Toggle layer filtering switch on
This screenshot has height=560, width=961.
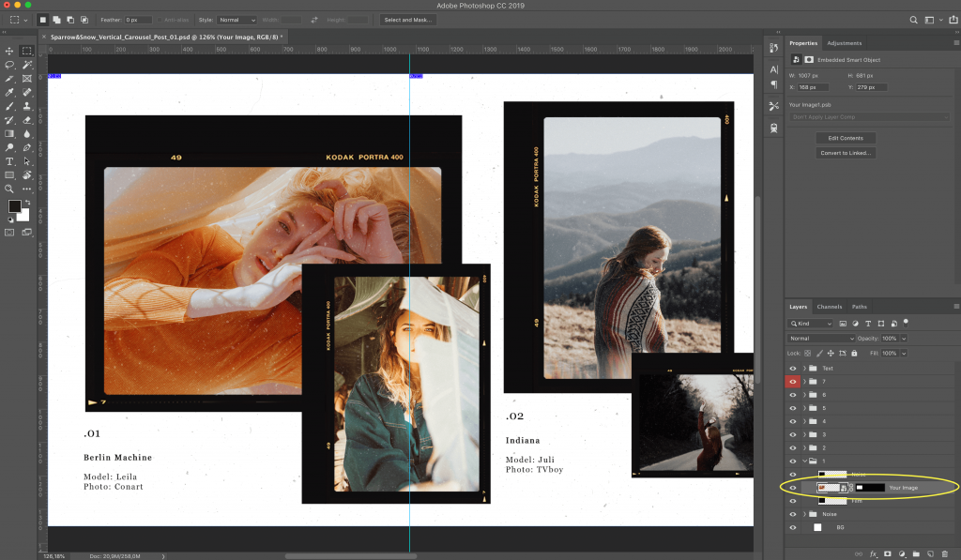(x=906, y=323)
